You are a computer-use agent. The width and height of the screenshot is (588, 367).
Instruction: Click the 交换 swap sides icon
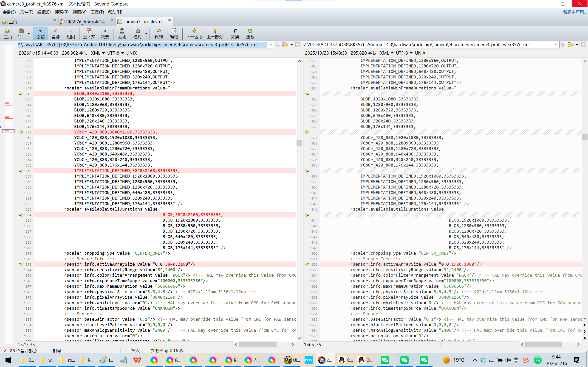(235, 33)
